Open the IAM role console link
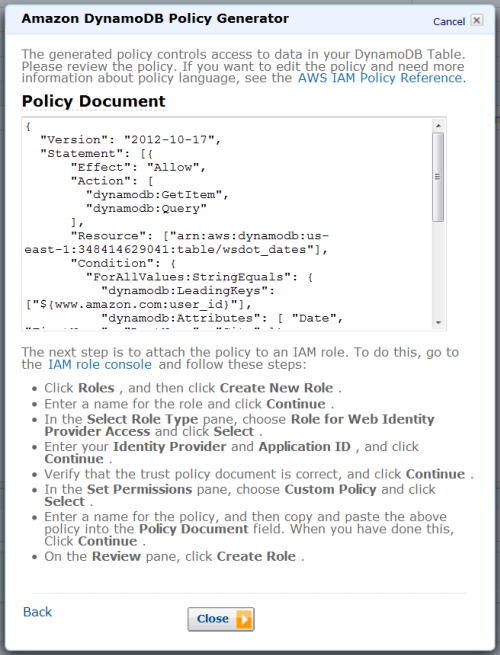The height and width of the screenshot is (655, 500). click(x=100, y=365)
